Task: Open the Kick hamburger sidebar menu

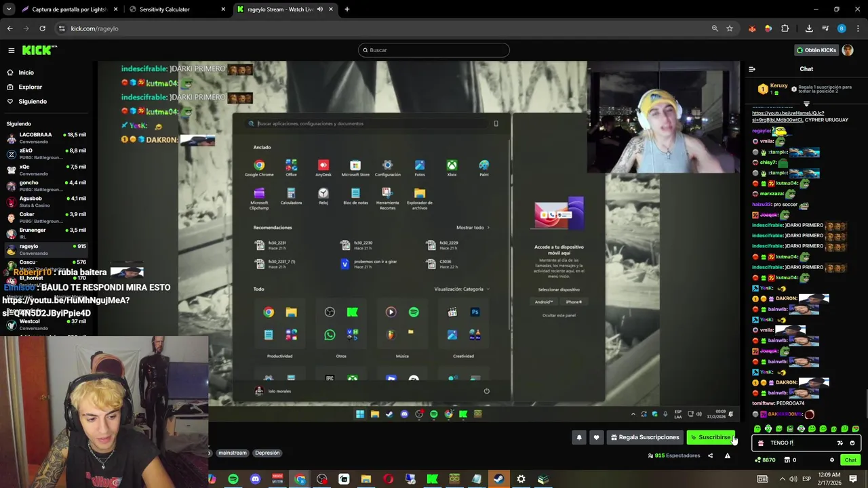Action: point(11,50)
